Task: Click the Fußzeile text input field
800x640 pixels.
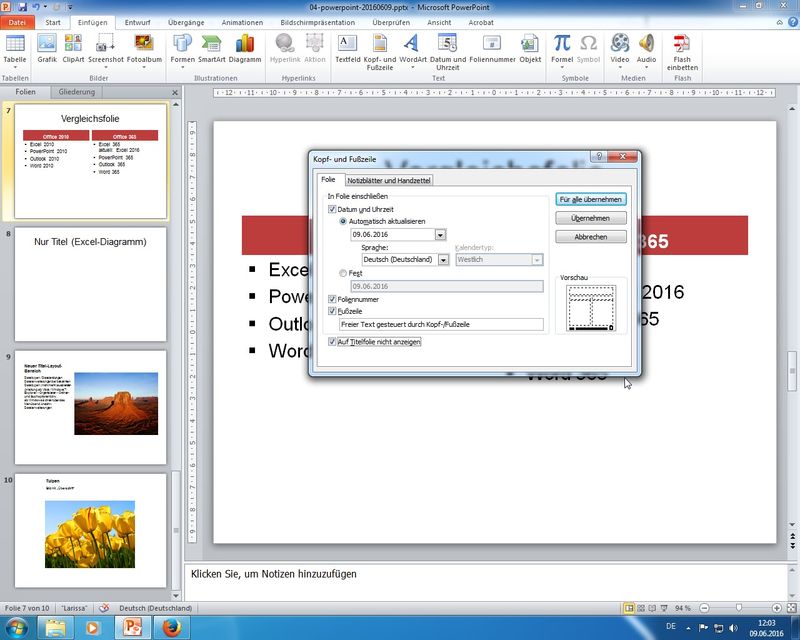Action: (x=440, y=325)
